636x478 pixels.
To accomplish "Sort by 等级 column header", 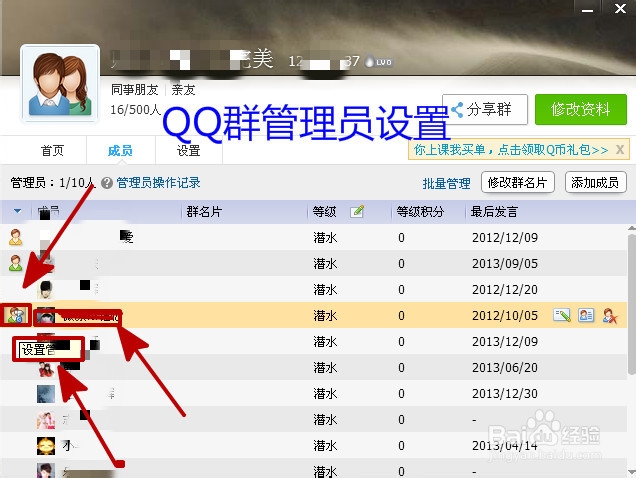I will (324, 212).
